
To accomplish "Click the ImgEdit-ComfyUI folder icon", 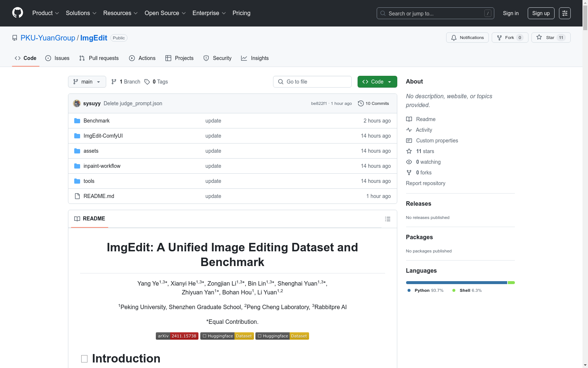I will pos(77,136).
